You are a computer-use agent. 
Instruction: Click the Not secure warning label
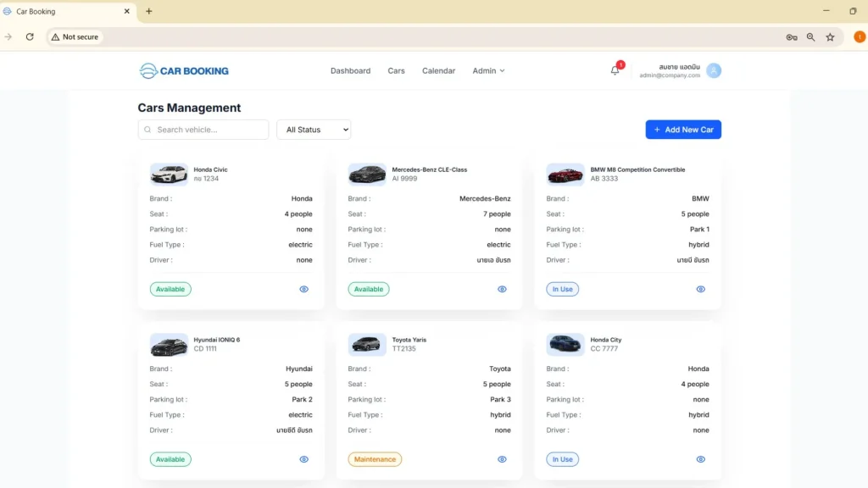(75, 36)
